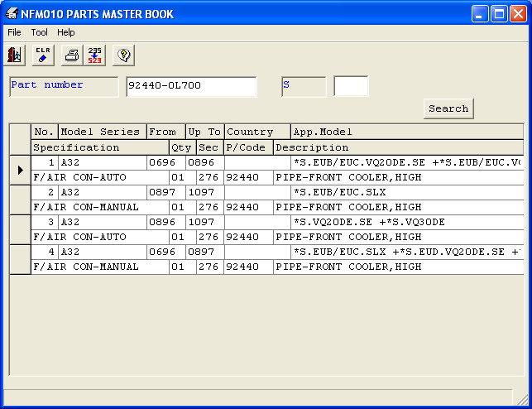Screen dimensions: 532x409
Task: Open the Tool menu
Action: tap(40, 32)
